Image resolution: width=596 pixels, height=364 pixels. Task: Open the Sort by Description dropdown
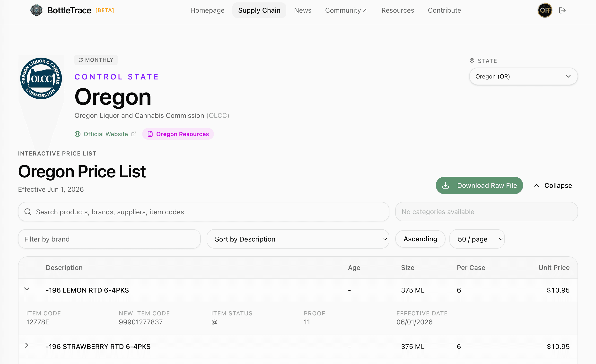pos(298,239)
